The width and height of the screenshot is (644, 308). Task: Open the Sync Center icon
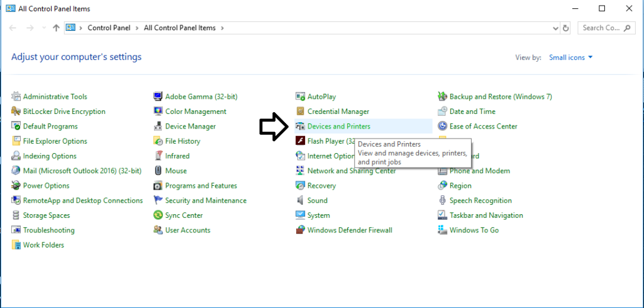click(158, 215)
